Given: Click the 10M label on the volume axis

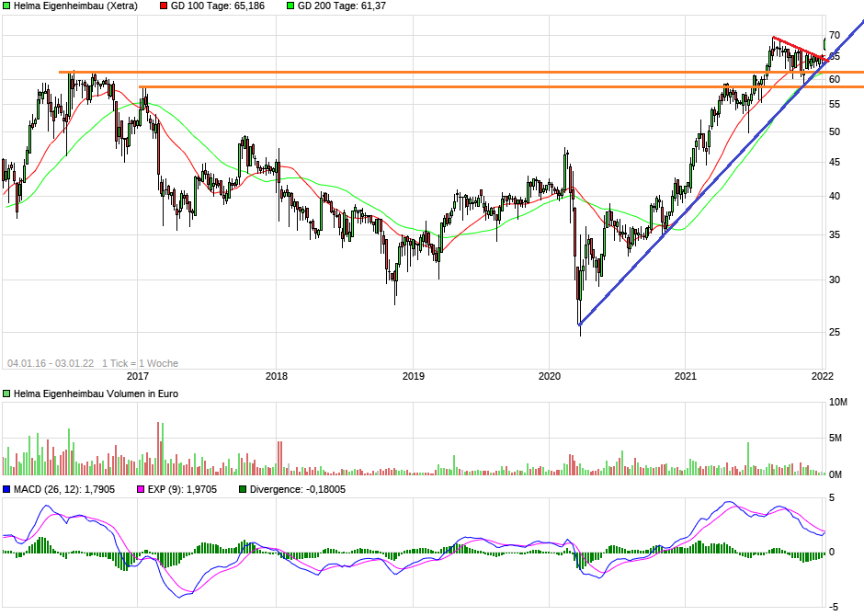Looking at the screenshot, I should pyautogui.click(x=837, y=403).
